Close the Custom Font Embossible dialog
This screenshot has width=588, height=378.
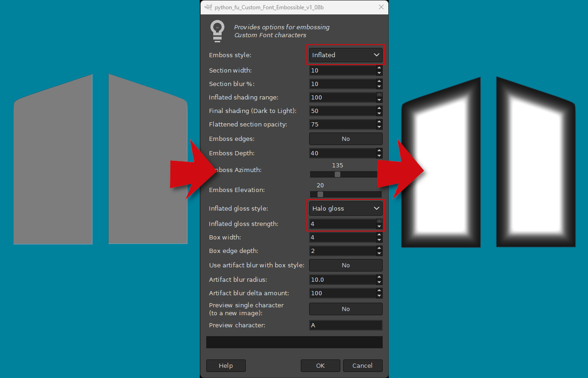[x=381, y=7]
